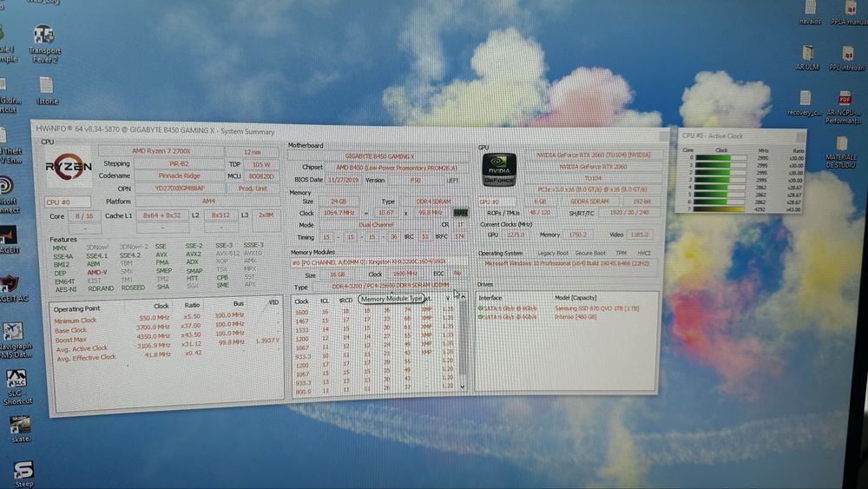The height and width of the screenshot is (489, 868).
Task: Open the CPU #0 selector dropdown
Action: point(68,202)
